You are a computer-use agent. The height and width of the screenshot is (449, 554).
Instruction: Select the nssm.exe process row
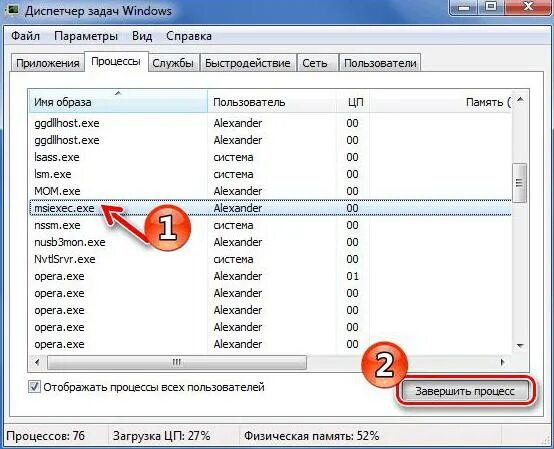point(270,225)
